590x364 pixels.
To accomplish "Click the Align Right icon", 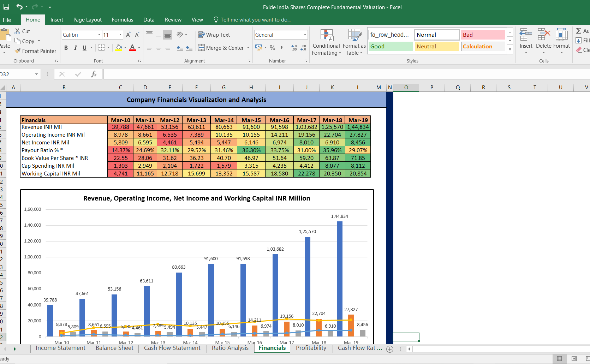I will click(168, 47).
